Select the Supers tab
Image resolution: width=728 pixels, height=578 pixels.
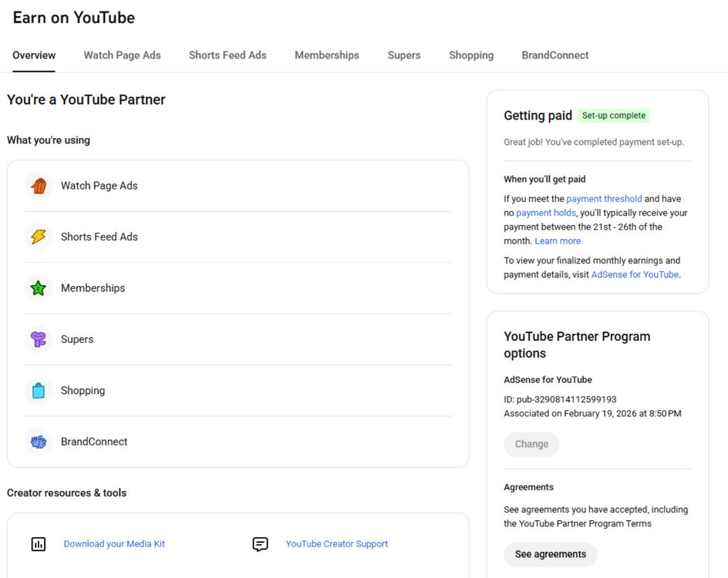pos(404,55)
